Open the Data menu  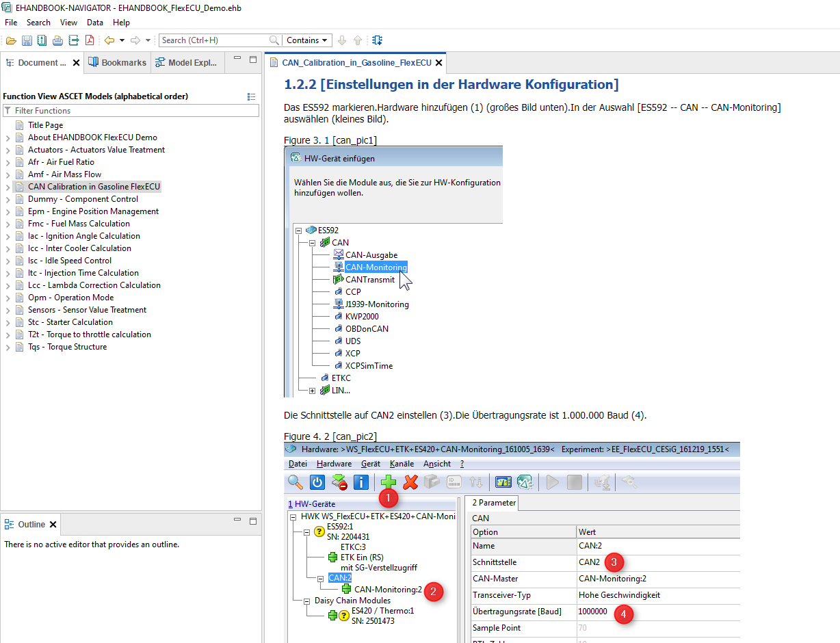(x=94, y=23)
